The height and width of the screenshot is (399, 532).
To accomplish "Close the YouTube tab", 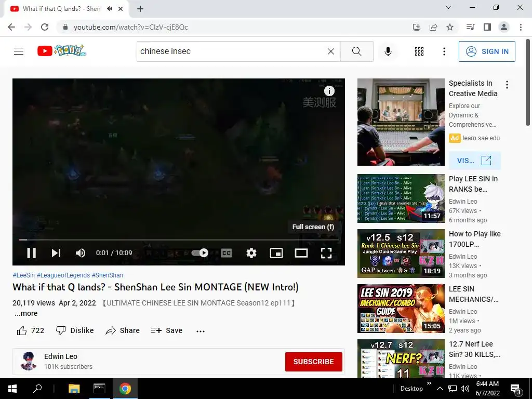I will 121,9.
